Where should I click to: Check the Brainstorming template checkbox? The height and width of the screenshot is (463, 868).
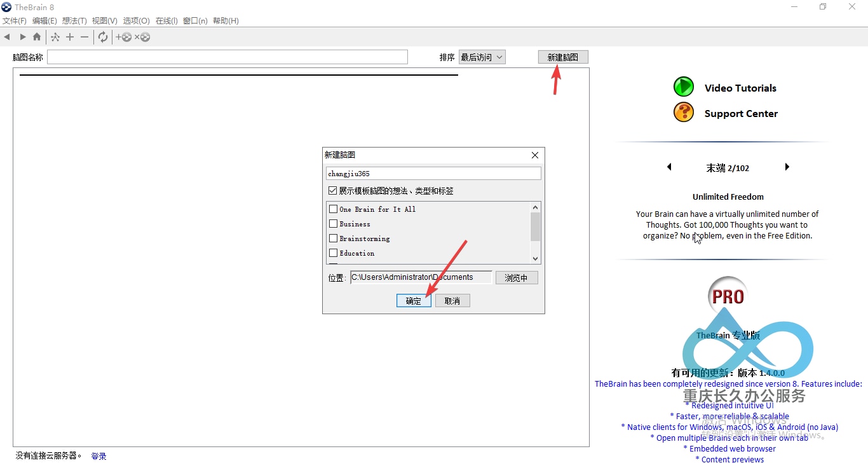tap(333, 238)
